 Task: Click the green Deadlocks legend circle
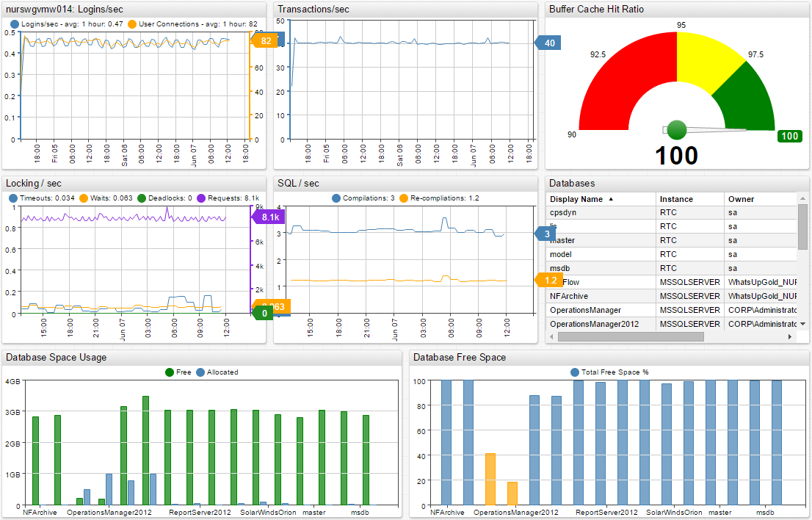click(x=142, y=198)
